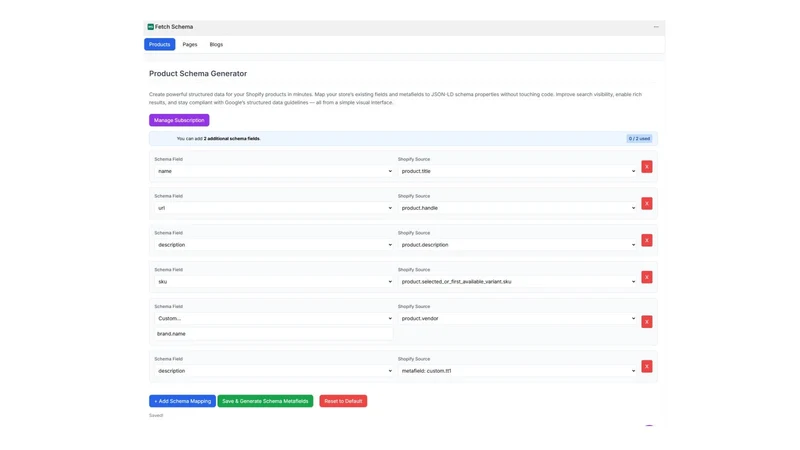800x450 pixels.
Task: Delete the name mapping row
Action: pos(646,167)
